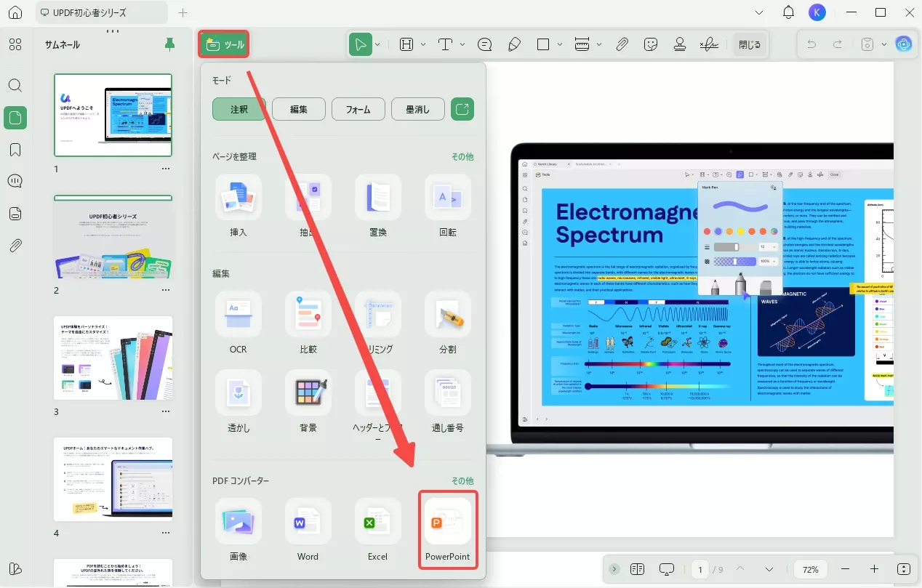Viewport: 922px width, 588px height.
Task: Open the attachments paperclip in left sidebar
Action: [15, 245]
